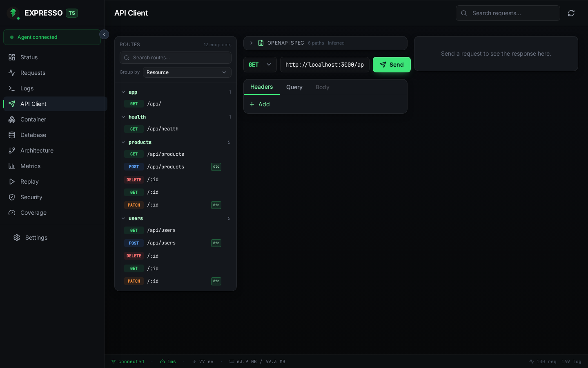Click the Requests activity icon in the sidebar
This screenshot has width=588, height=368.
12,73
